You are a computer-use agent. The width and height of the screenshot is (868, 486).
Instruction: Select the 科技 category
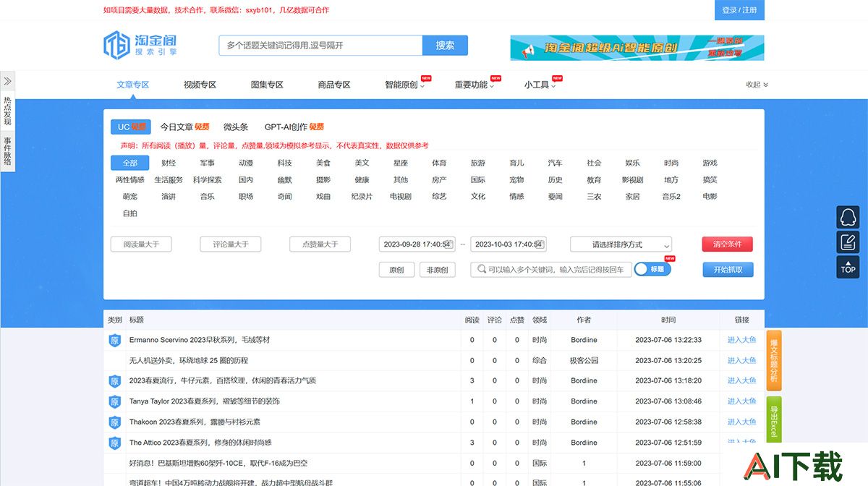tap(284, 163)
